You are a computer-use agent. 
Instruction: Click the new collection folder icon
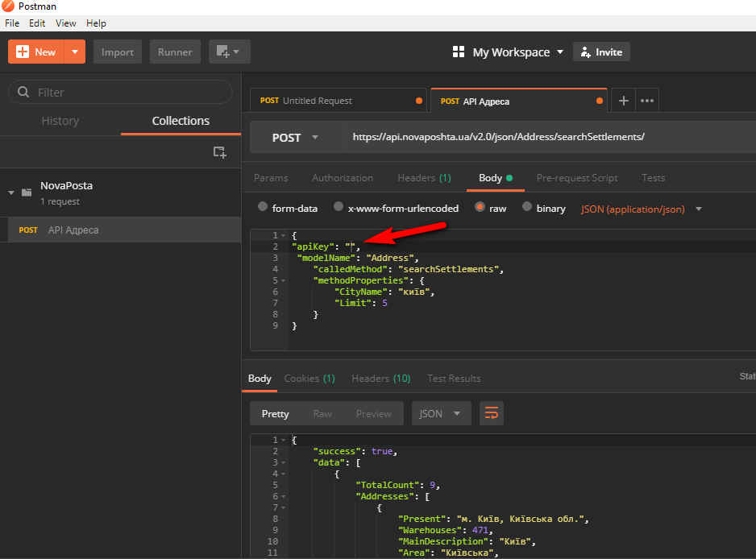(219, 151)
